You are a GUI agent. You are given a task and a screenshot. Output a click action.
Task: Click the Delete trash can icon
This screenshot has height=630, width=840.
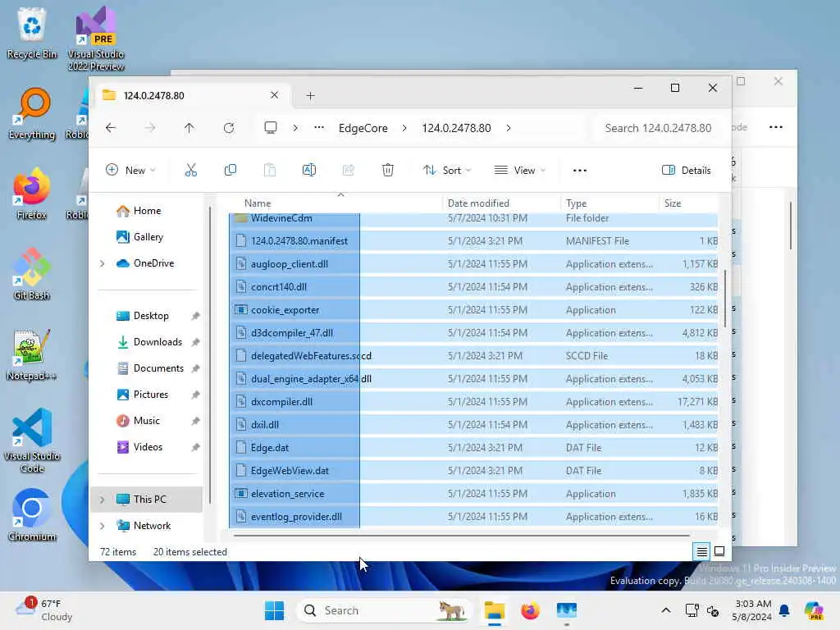pyautogui.click(x=388, y=171)
